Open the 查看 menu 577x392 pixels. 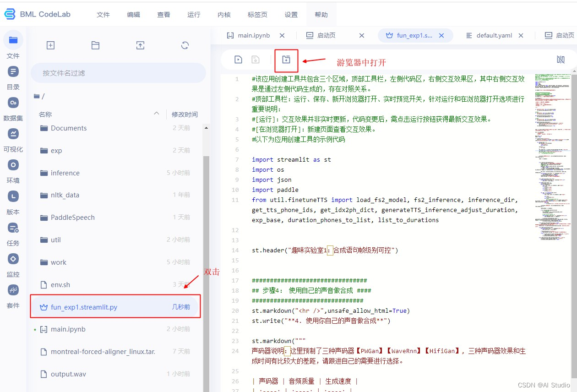pos(164,15)
